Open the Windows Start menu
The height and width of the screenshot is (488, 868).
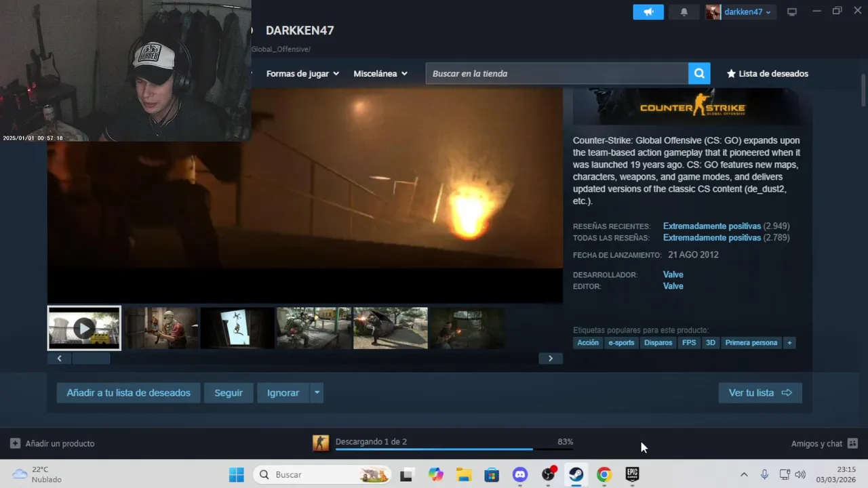click(x=236, y=474)
